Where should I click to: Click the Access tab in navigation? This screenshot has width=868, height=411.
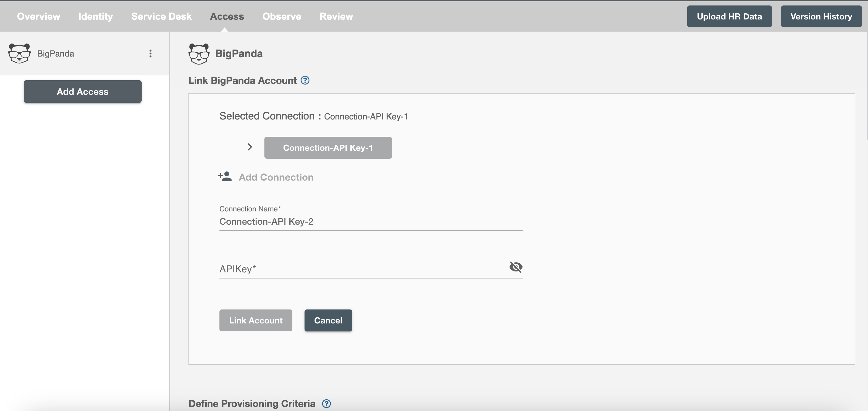(x=227, y=16)
